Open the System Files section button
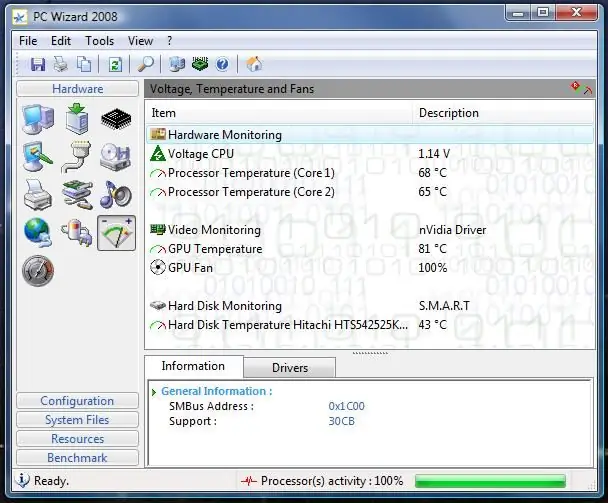 click(77, 420)
